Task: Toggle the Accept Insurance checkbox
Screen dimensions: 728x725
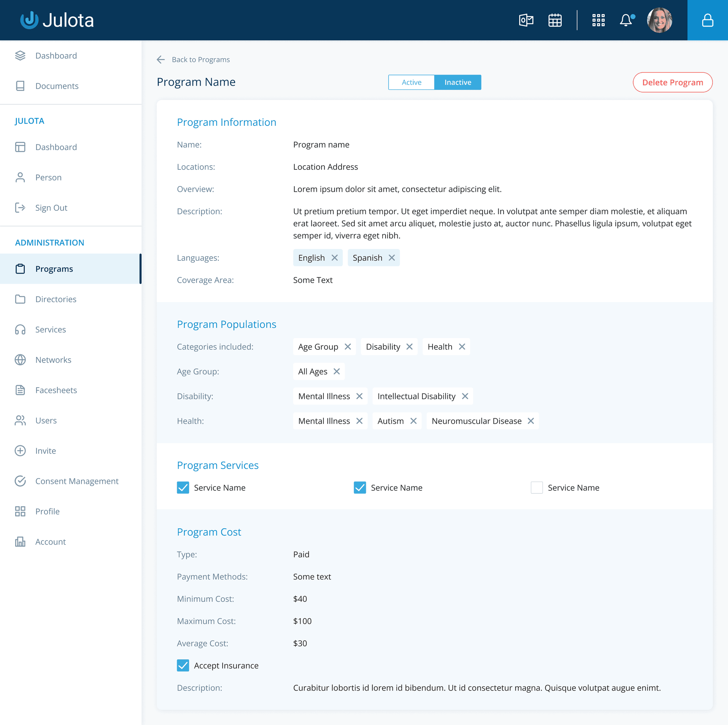Action: point(183,665)
